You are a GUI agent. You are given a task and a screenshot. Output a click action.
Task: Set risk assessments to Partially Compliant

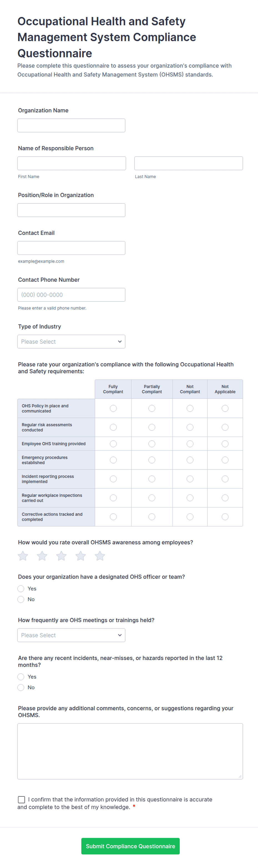152,427
